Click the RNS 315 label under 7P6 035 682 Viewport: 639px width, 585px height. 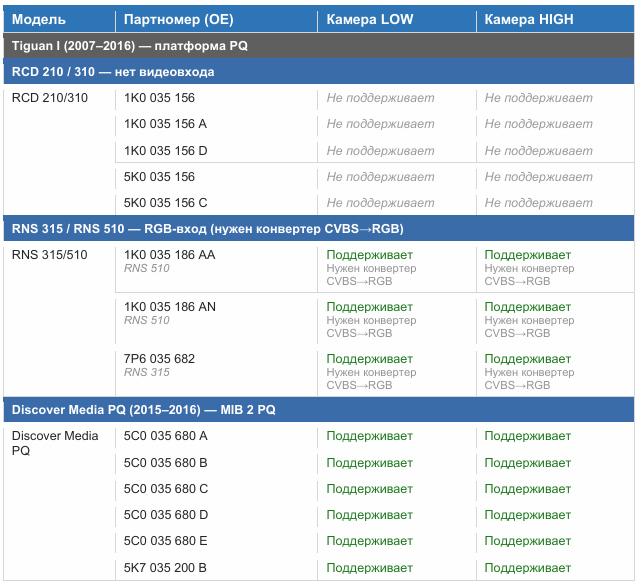pyautogui.click(x=147, y=372)
